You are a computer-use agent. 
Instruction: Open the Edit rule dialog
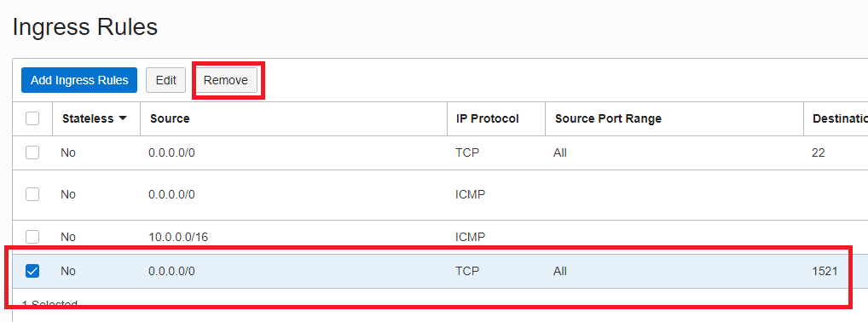[x=165, y=80]
